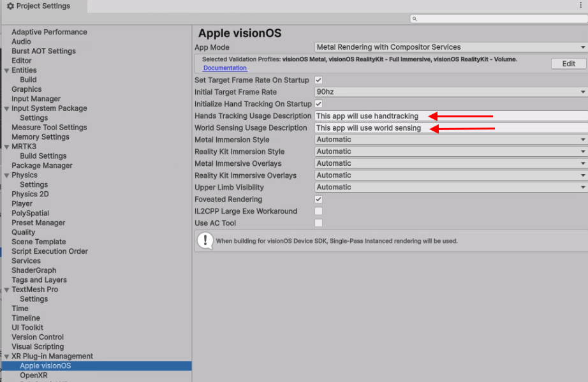Viewport: 588px width, 382px height.
Task: Focus the settings search field
Action: pyautogui.click(x=499, y=18)
